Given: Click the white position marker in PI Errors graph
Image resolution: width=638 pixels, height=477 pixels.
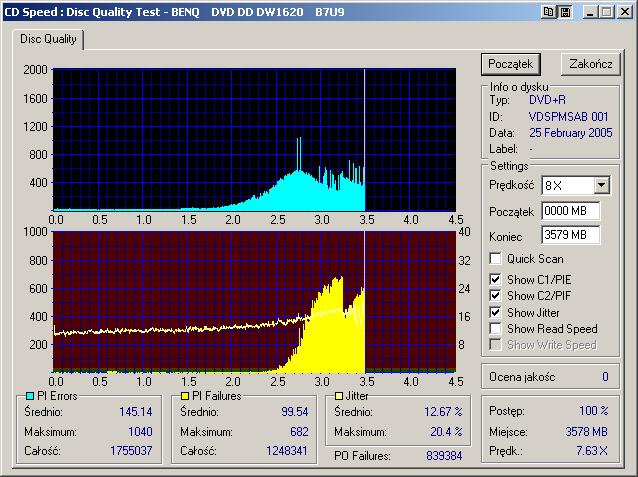Looking at the screenshot, I should 365,140.
